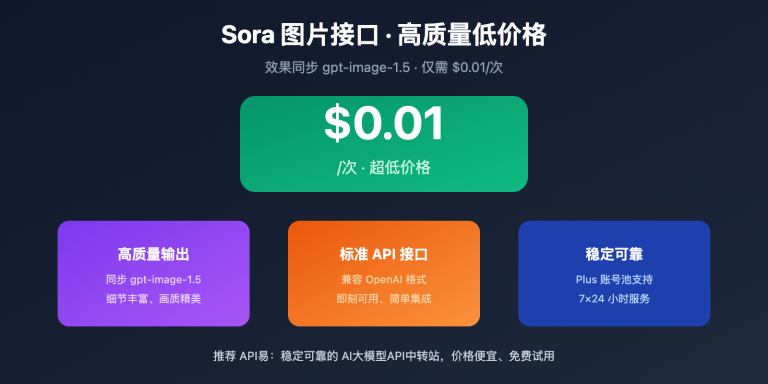Click "同步 gpt-image-1.5" in the purple card

click(153, 280)
